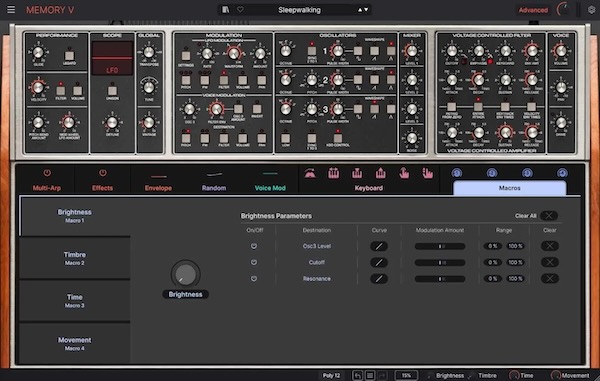Viewport: 600px width, 381px height.
Task: Open the curve editor for Resonance
Action: [379, 278]
